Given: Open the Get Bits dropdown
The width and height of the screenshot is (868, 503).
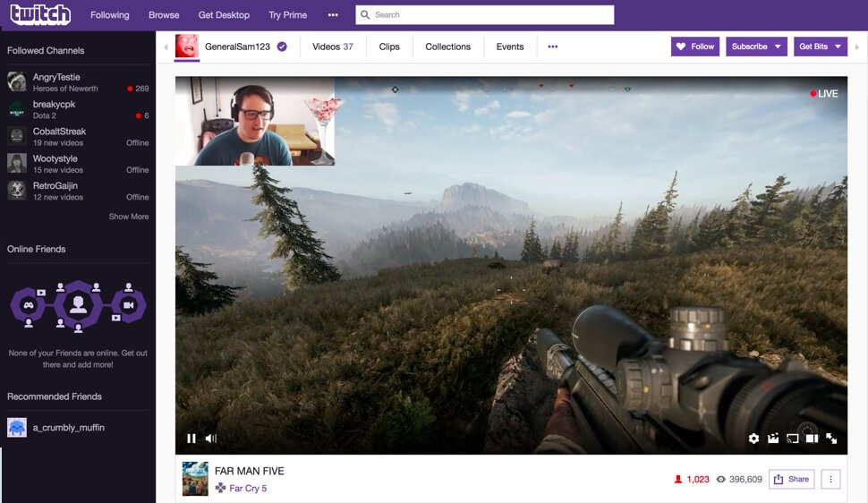Looking at the screenshot, I should point(820,47).
